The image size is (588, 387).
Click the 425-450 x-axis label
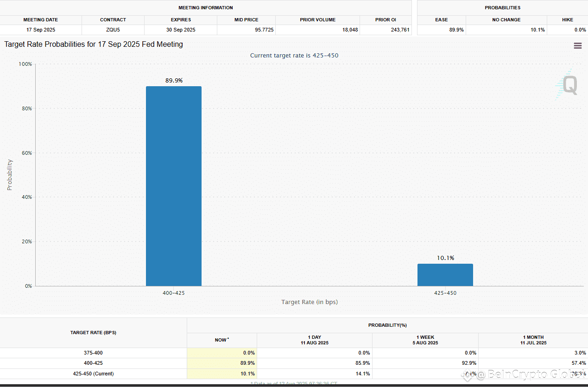pos(445,293)
